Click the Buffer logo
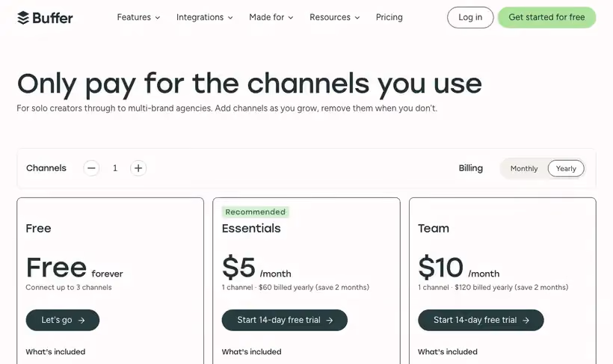The height and width of the screenshot is (364, 613). 45,18
